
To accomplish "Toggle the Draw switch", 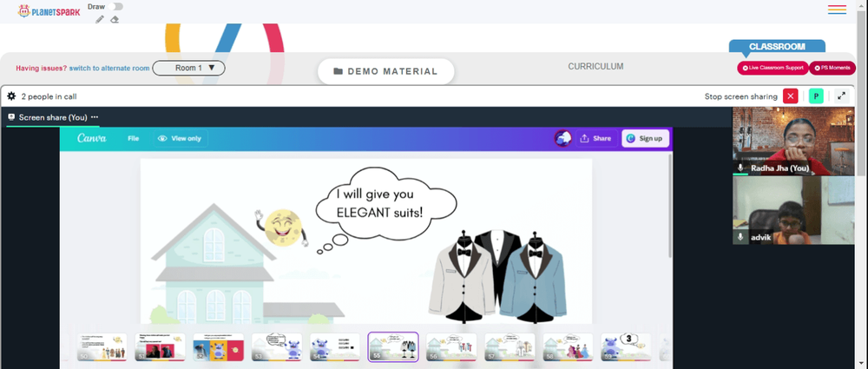I will click(x=115, y=7).
